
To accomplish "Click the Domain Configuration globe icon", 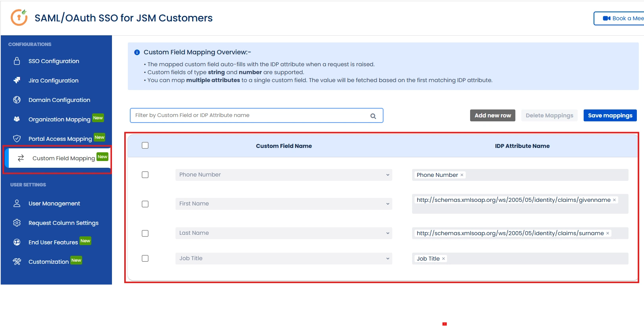I will pyautogui.click(x=17, y=100).
